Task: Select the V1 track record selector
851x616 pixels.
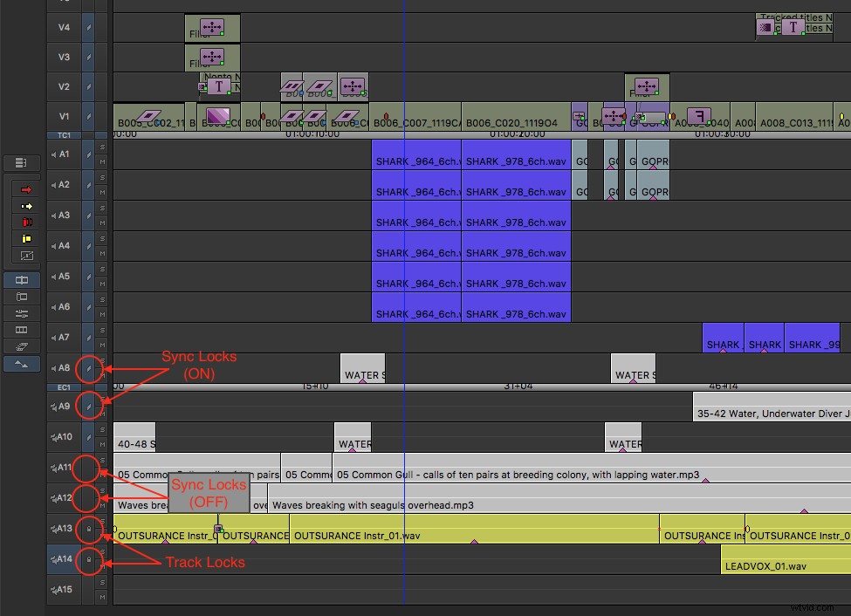Action: coord(65,116)
